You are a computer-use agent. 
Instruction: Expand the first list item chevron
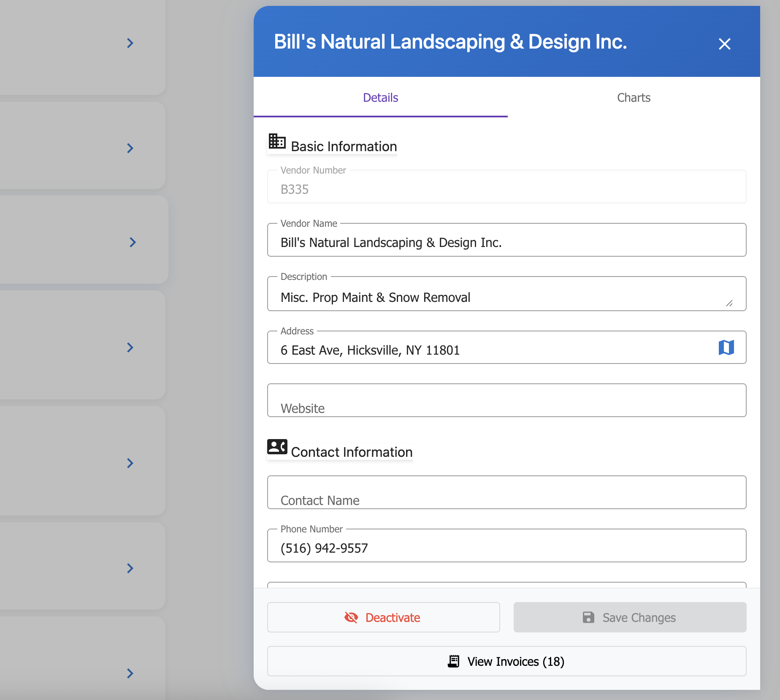pyautogui.click(x=130, y=43)
